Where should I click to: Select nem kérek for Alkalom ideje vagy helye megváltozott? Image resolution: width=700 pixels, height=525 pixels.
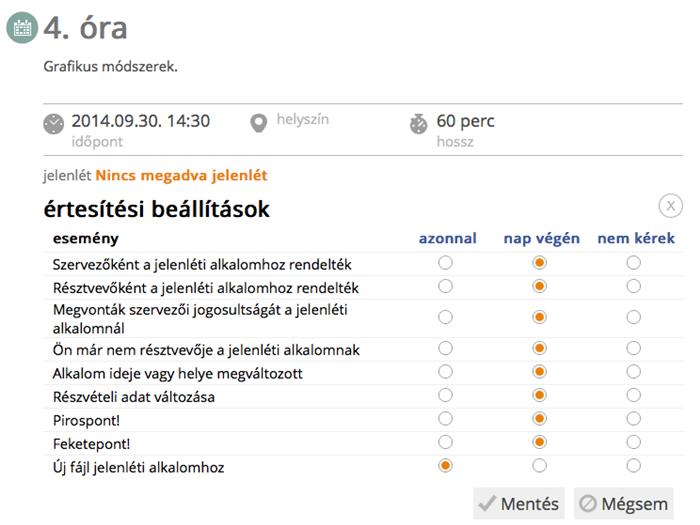click(x=633, y=372)
